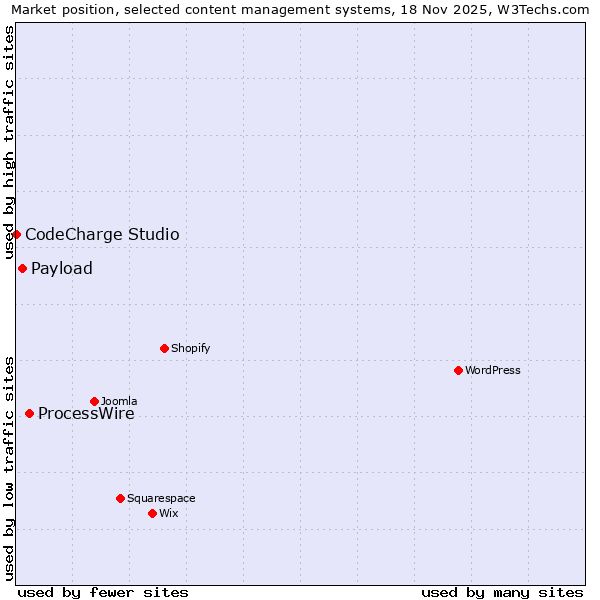
Task: Click the ProcessWire red data point
Action: click(x=29, y=413)
